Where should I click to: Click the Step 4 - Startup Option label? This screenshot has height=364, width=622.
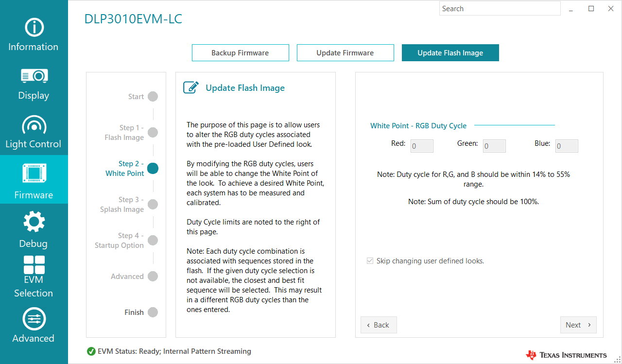click(x=120, y=241)
